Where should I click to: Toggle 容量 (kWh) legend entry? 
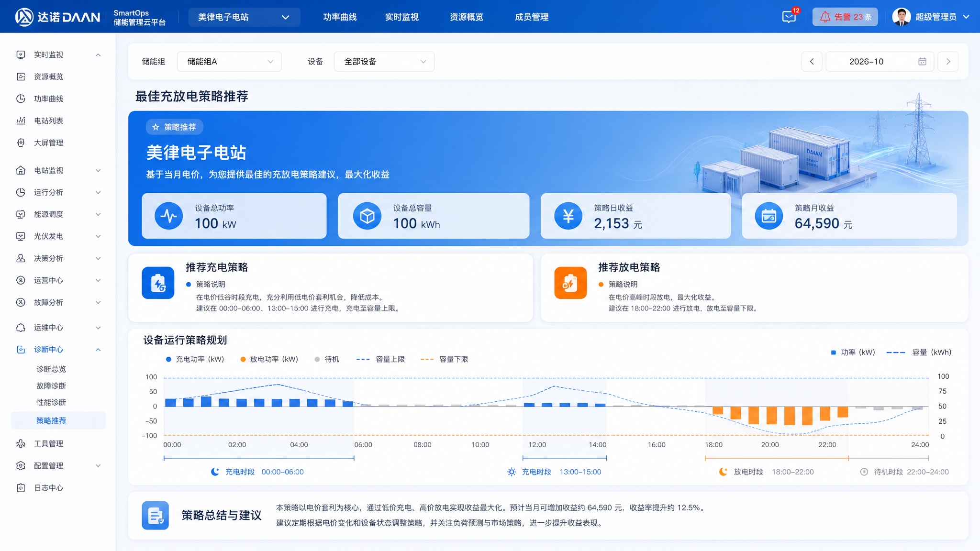[919, 353]
